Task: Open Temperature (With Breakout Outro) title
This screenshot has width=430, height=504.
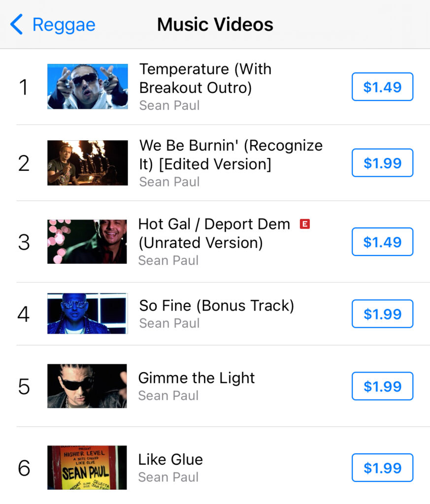Action: [205, 78]
